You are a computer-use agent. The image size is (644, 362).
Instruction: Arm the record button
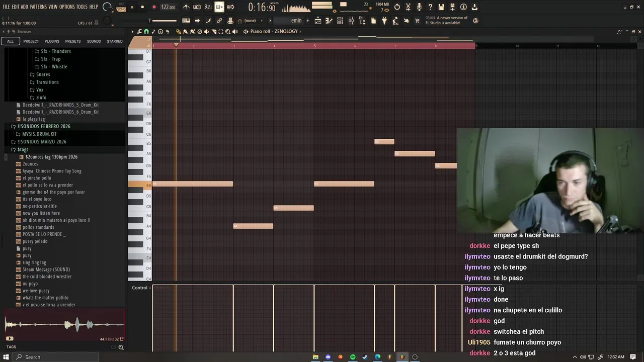[154, 7]
